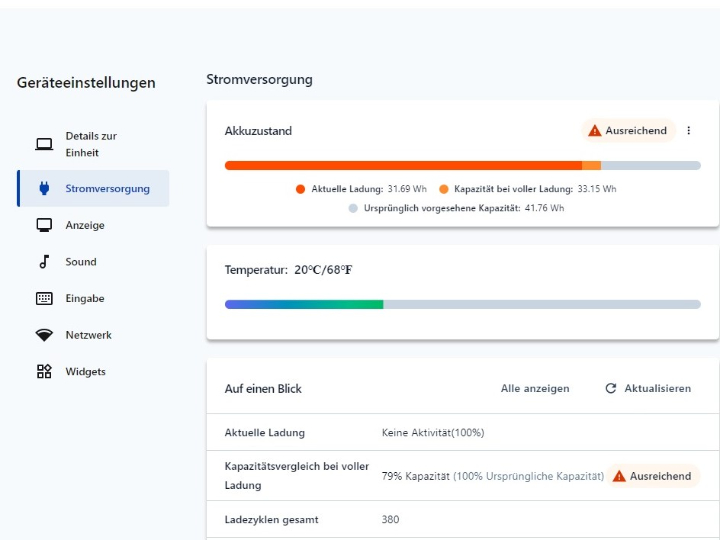Click the warning triangle in Kapazitätsvergleich row
The image size is (720, 540).
[619, 476]
